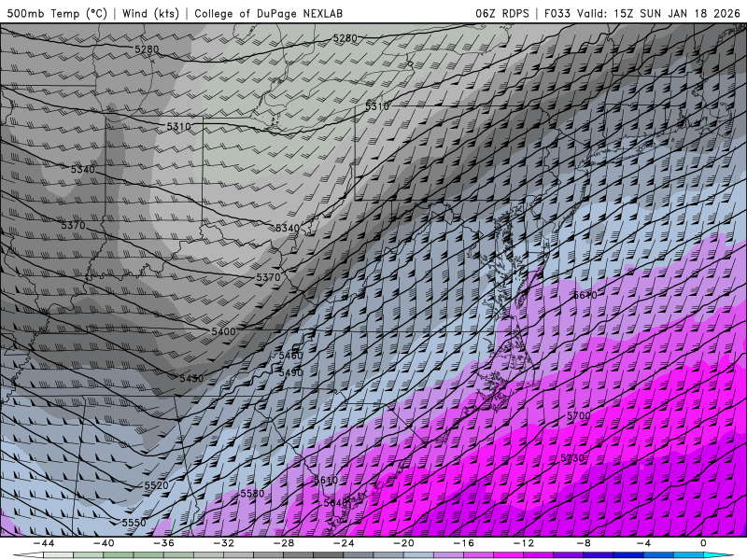Click the -16 colorbar scale value
The height and width of the screenshot is (560, 747).
pyautogui.click(x=463, y=543)
